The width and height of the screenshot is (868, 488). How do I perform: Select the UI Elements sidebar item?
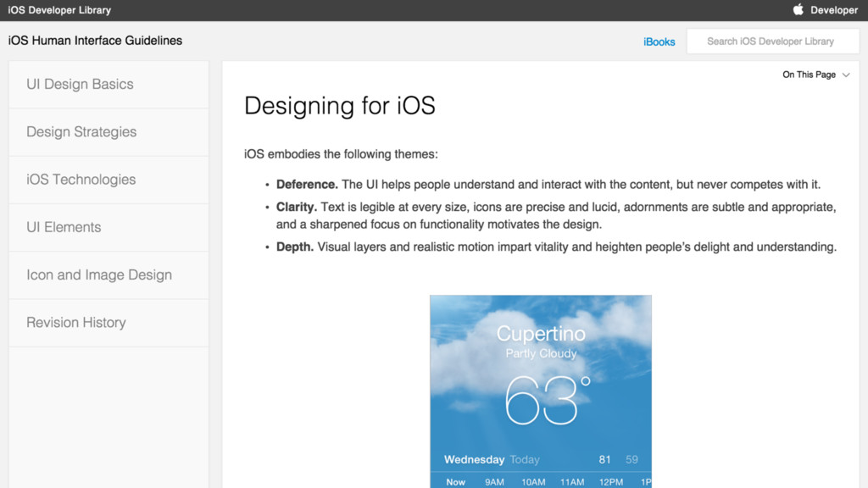(109, 227)
